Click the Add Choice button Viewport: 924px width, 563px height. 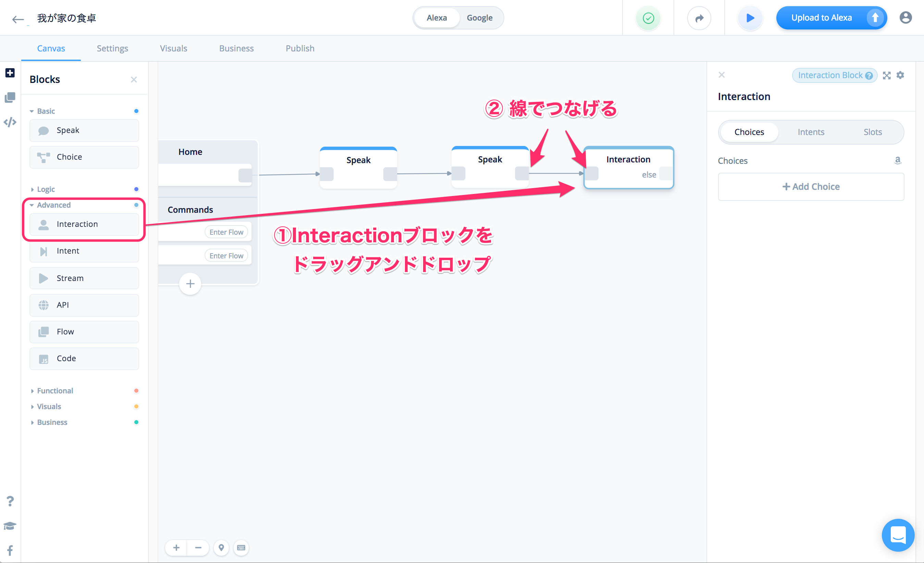(811, 186)
